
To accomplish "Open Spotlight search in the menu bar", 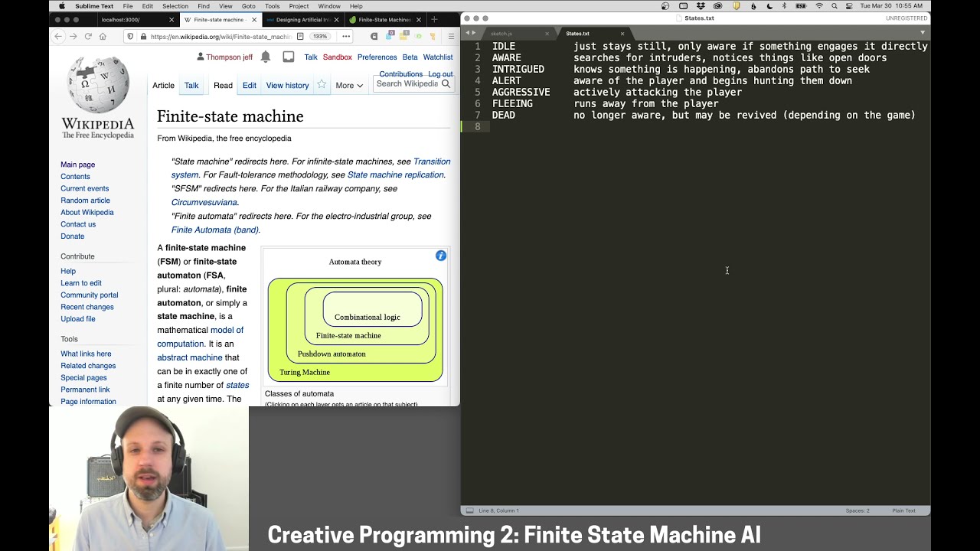I will pyautogui.click(x=835, y=6).
